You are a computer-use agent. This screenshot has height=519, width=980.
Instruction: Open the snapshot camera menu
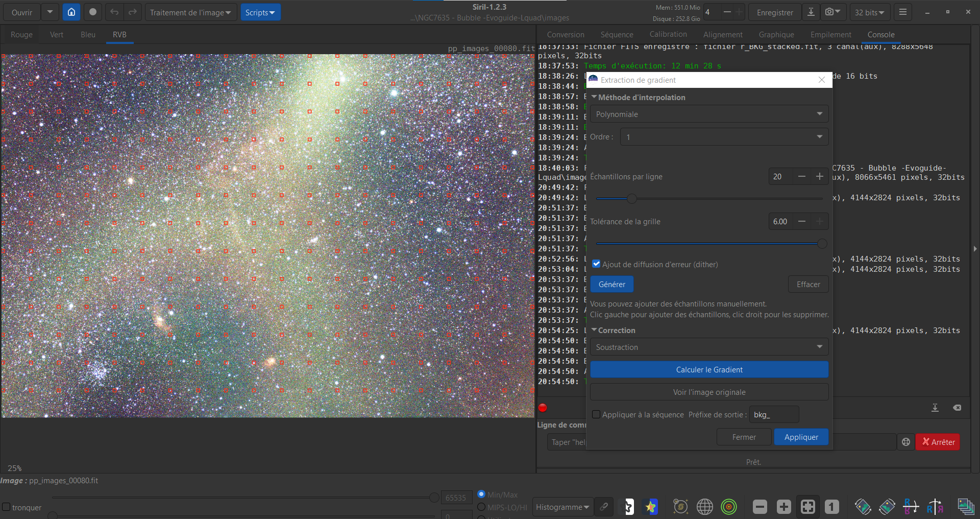[832, 12]
